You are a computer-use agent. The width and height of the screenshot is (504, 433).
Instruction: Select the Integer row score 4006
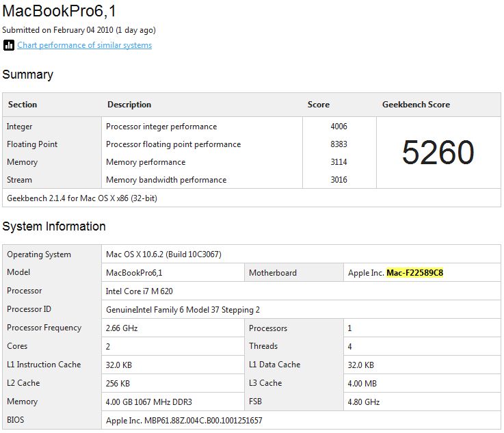tap(339, 127)
